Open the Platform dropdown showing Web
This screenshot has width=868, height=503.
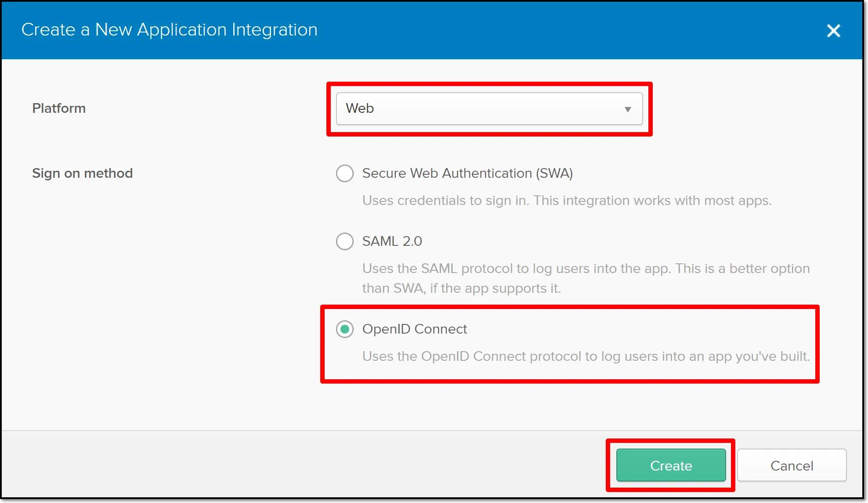[x=489, y=108]
